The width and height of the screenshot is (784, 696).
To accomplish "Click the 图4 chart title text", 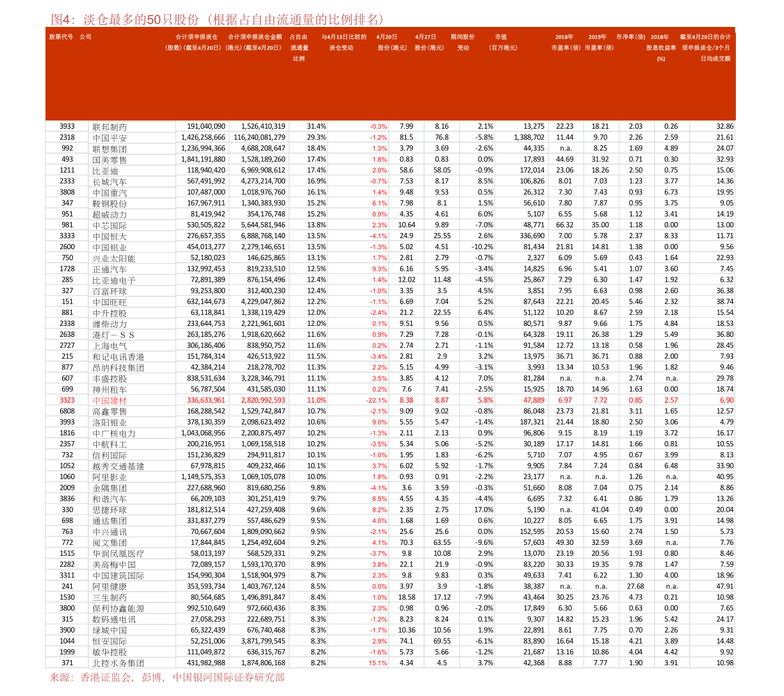I will [x=216, y=19].
